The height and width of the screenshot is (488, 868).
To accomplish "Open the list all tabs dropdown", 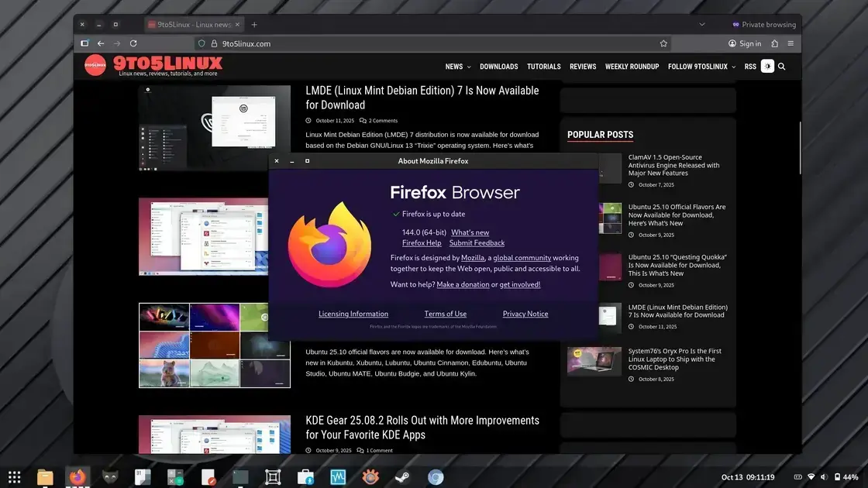I will coord(702,24).
